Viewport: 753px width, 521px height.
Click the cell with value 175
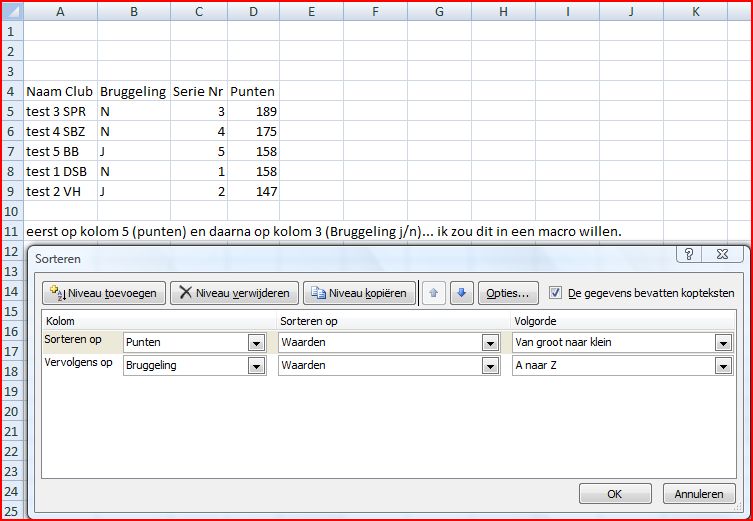254,131
